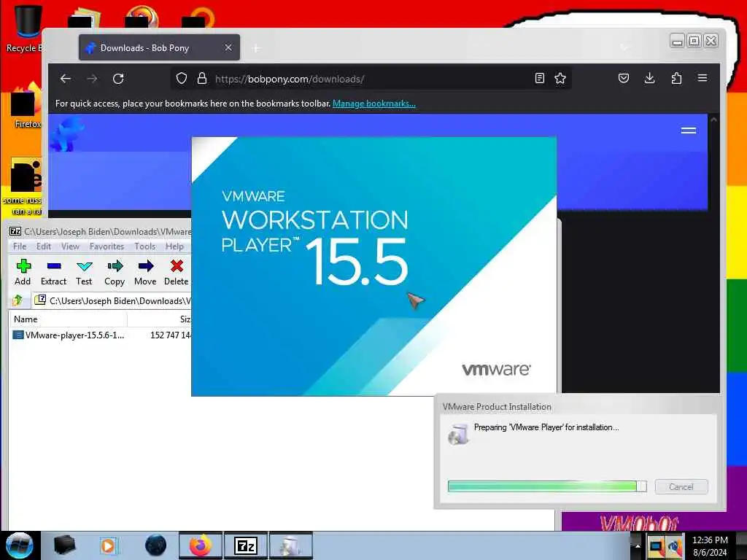This screenshot has height=560, width=747.
Task: Open a new Firefox tab
Action: [x=256, y=48]
